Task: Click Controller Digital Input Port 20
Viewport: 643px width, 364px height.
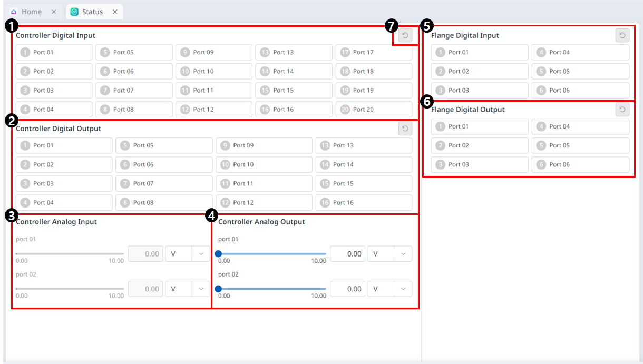Action: [374, 109]
